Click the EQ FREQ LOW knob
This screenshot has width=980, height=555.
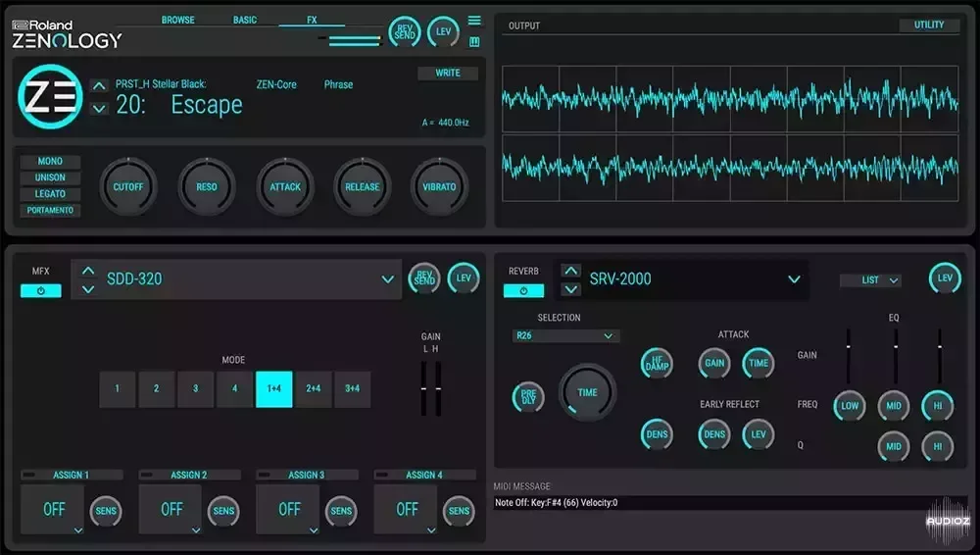850,405
